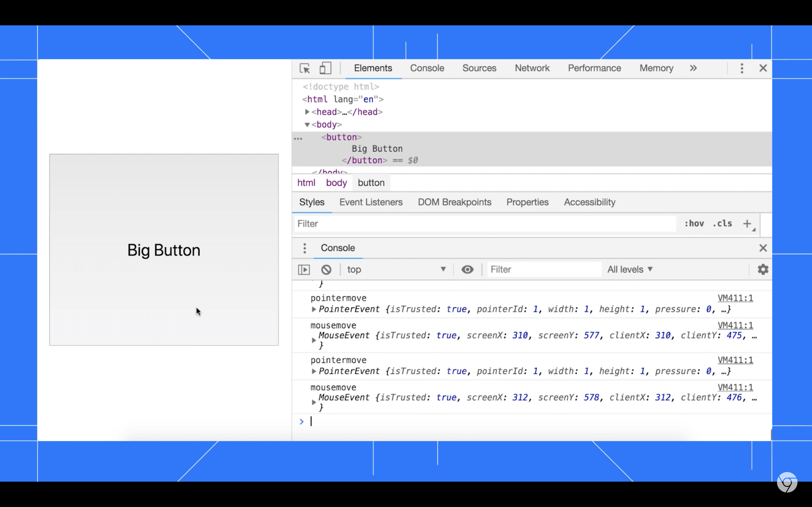The image size is (812, 507).
Task: Select the Console tab in DevTools
Action: [x=426, y=68]
